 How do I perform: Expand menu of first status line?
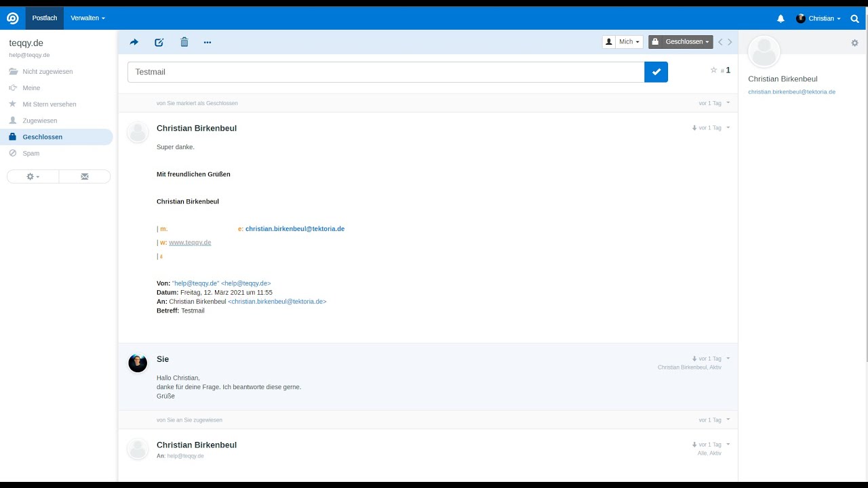[728, 102]
